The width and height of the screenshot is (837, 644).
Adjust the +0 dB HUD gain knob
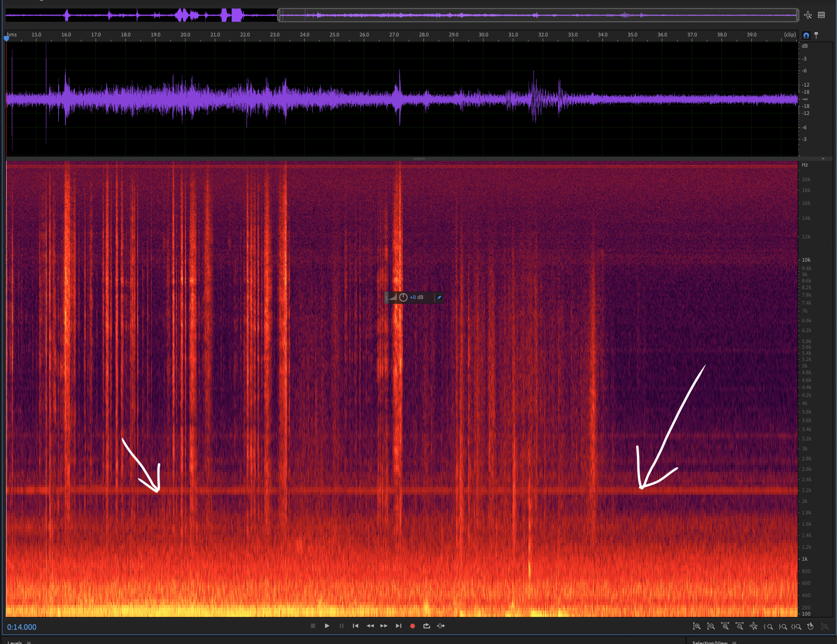click(x=403, y=298)
